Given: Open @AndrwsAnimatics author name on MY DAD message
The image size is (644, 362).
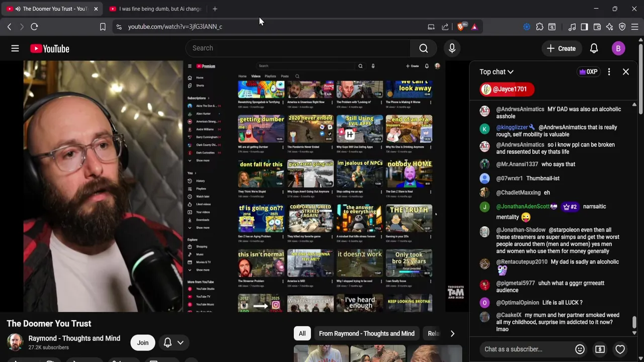Looking at the screenshot, I should point(520,109).
